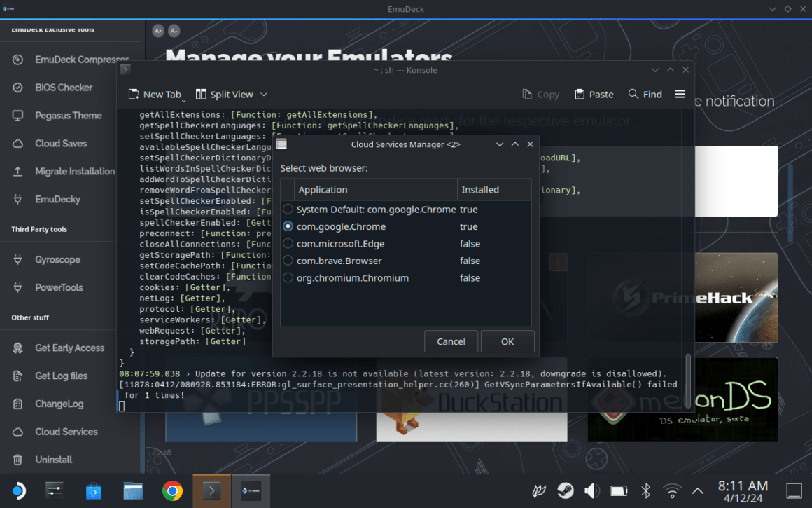Click the Copy button in Konsole
The height and width of the screenshot is (508, 812).
point(541,95)
